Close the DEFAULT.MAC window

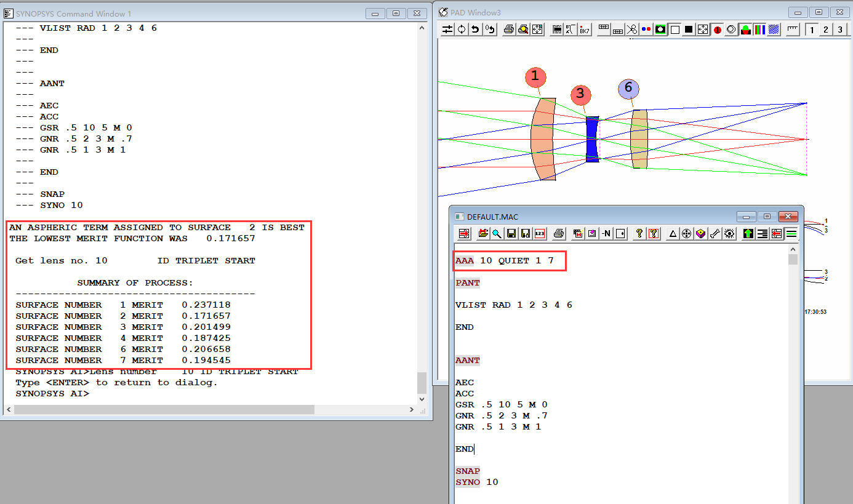click(788, 217)
